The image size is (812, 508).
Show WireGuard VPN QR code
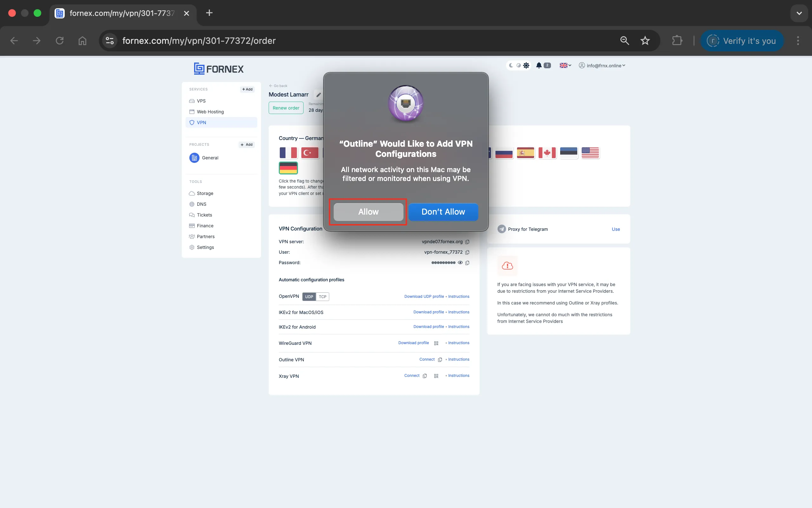[436, 343]
